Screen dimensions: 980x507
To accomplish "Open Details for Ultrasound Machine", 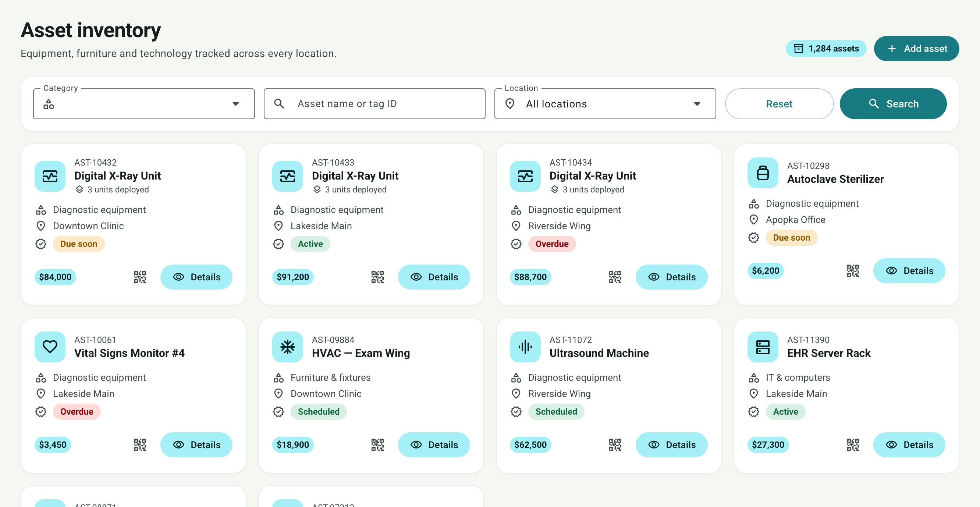I will (671, 444).
